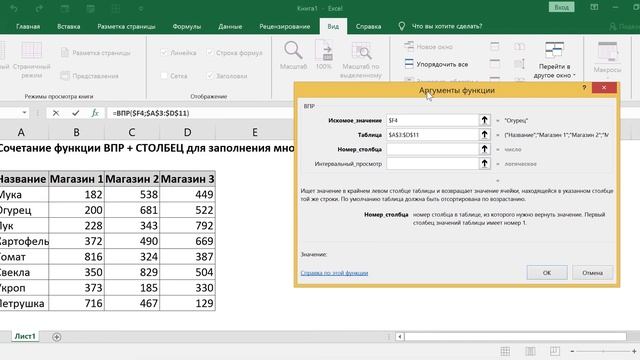Click the horizontal scrollbar left arrow
The height and width of the screenshot is (360, 640).
tap(400, 337)
